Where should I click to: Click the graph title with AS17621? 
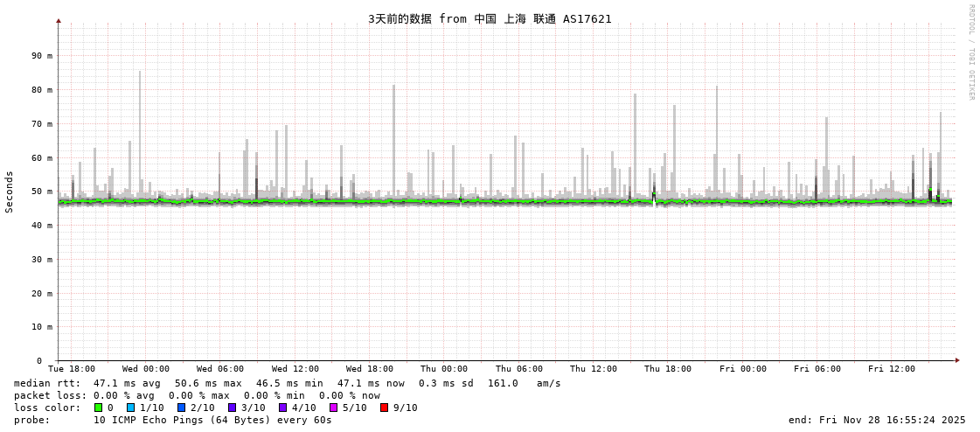click(x=490, y=18)
